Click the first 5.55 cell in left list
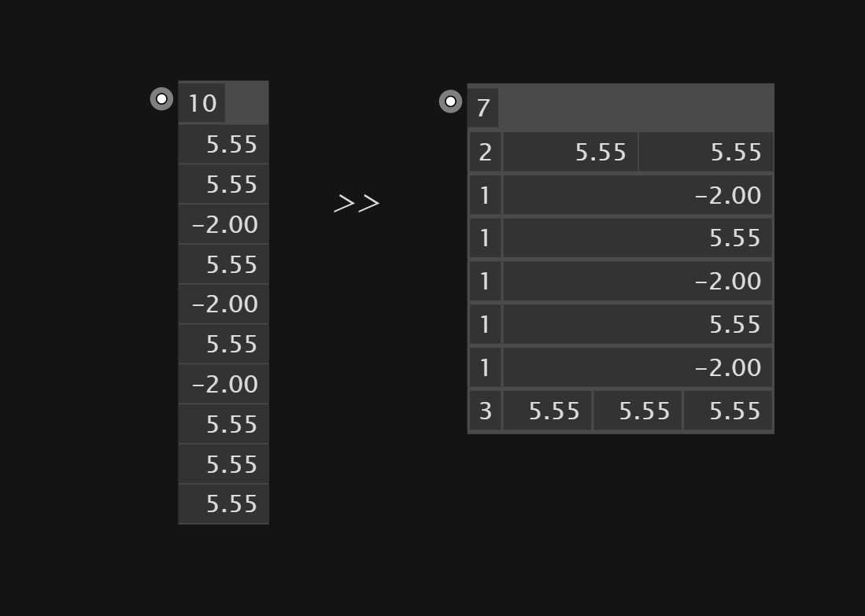Viewport: 865px width, 616px height. tap(224, 145)
